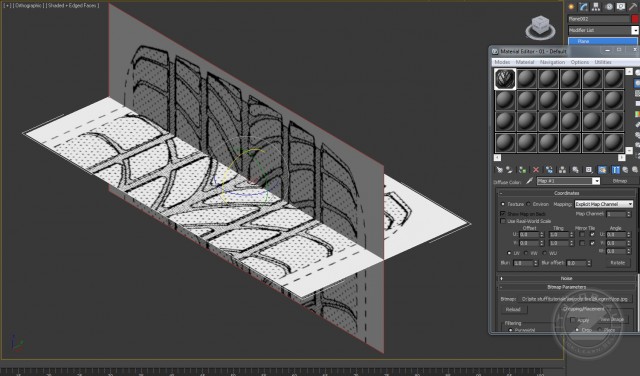Select the VW radio button
Image resolution: width=640 pixels, height=376 pixels.
coord(527,253)
